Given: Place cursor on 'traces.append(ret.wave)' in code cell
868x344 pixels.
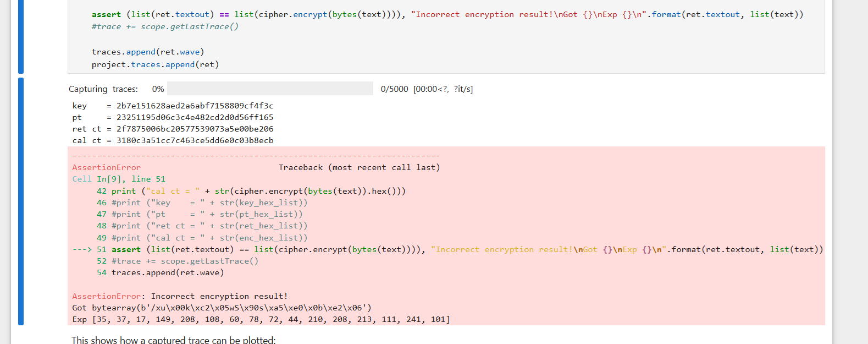Looking at the screenshot, I should 148,52.
